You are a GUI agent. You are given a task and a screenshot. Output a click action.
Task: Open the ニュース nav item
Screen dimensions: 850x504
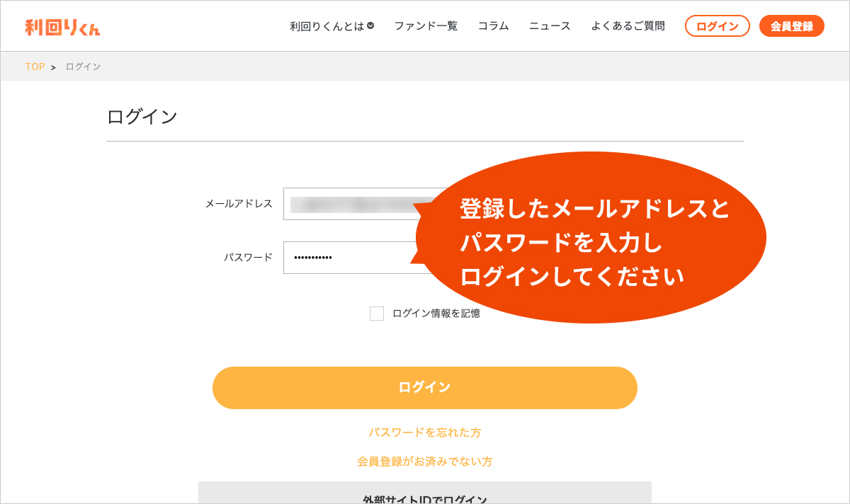pos(550,26)
